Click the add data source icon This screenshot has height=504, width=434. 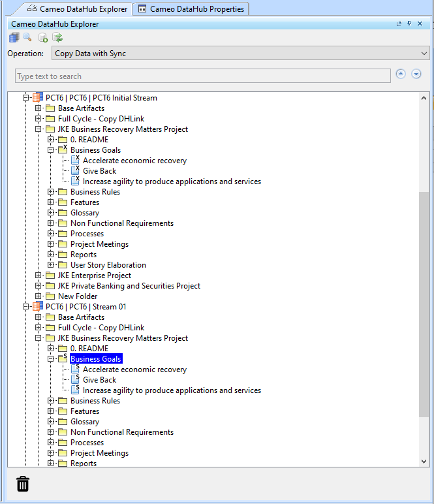tap(42, 38)
